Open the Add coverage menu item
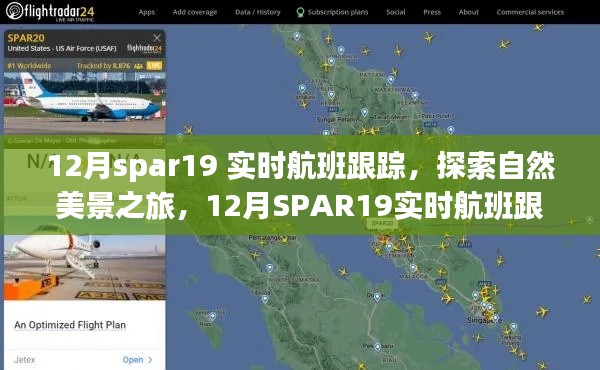Screen dimensions: 600x370 tap(194, 12)
